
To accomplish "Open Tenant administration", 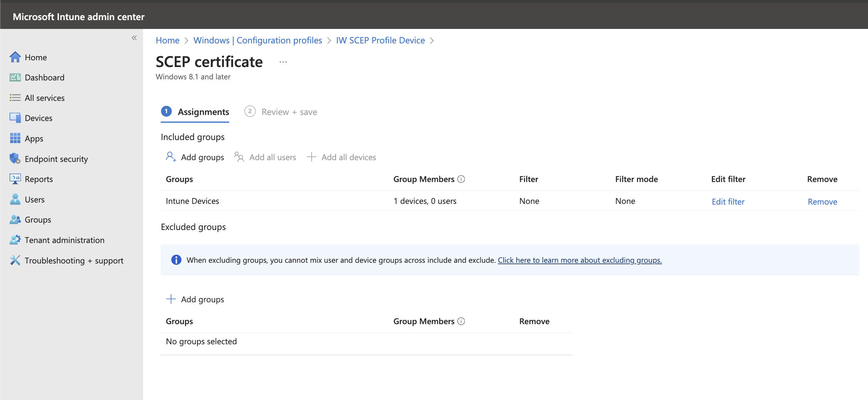I will coord(64,240).
